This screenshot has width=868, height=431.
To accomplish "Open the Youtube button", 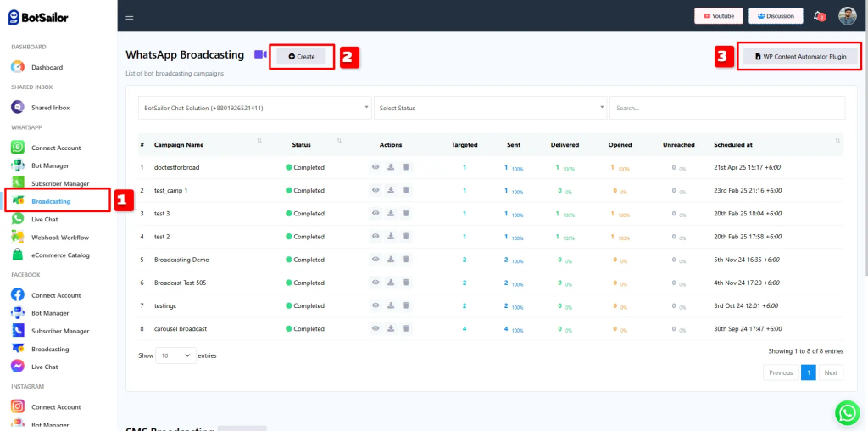I will [x=719, y=16].
